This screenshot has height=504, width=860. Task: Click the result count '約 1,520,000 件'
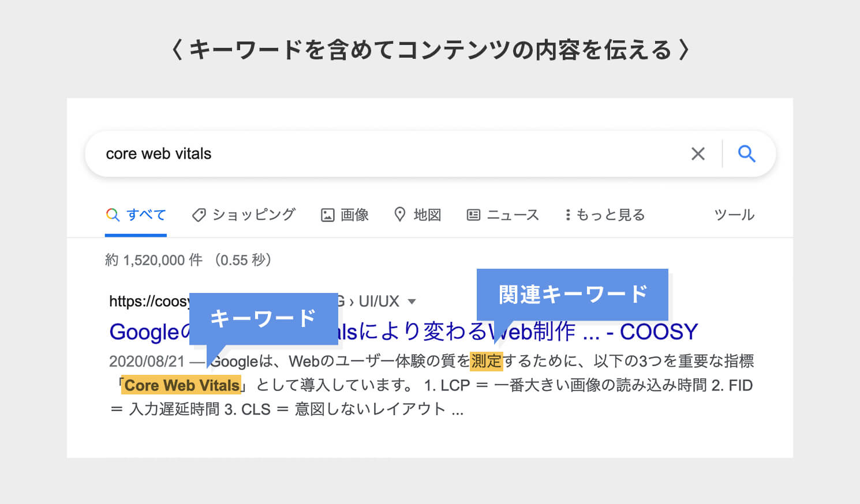pyautogui.click(x=154, y=260)
